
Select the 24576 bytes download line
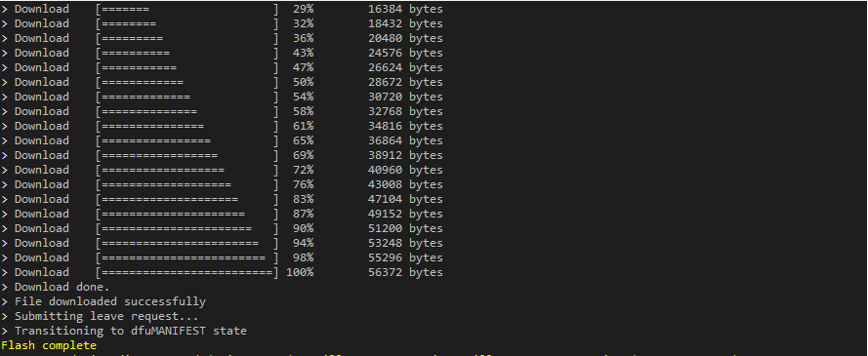pos(222,53)
